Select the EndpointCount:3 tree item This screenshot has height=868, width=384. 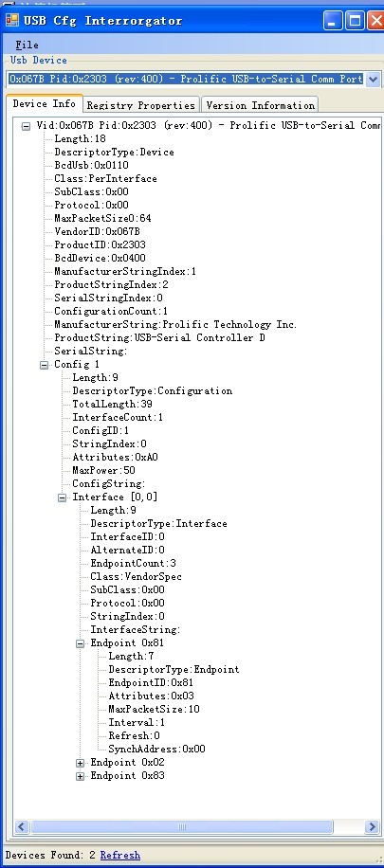coord(134,564)
